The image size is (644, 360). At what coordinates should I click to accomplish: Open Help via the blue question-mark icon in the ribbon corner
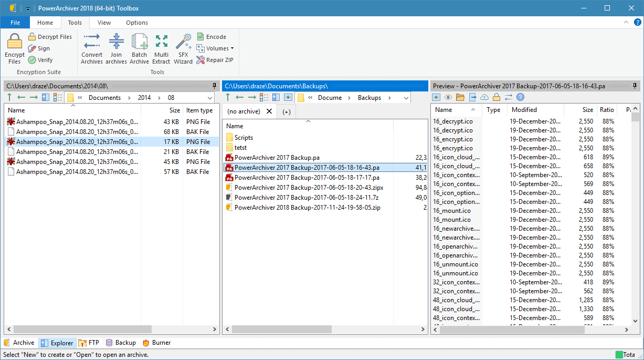tap(638, 22)
